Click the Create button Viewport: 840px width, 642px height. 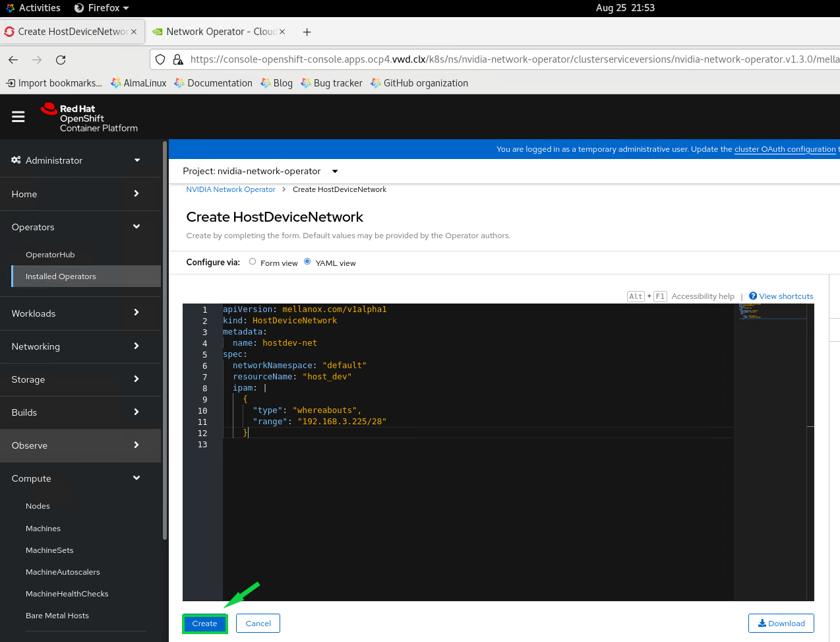pyautogui.click(x=204, y=624)
